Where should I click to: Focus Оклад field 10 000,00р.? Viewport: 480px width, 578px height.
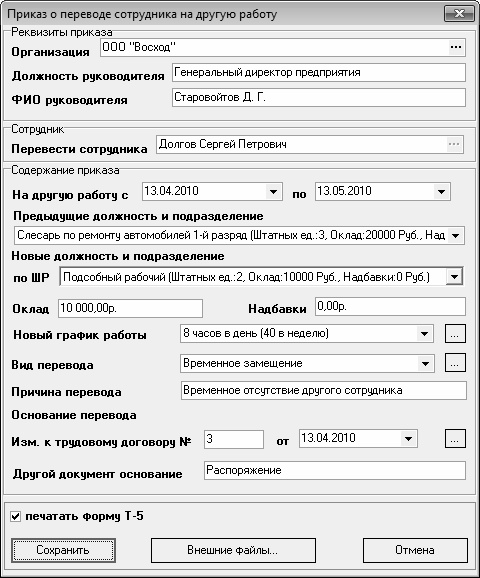click(131, 308)
